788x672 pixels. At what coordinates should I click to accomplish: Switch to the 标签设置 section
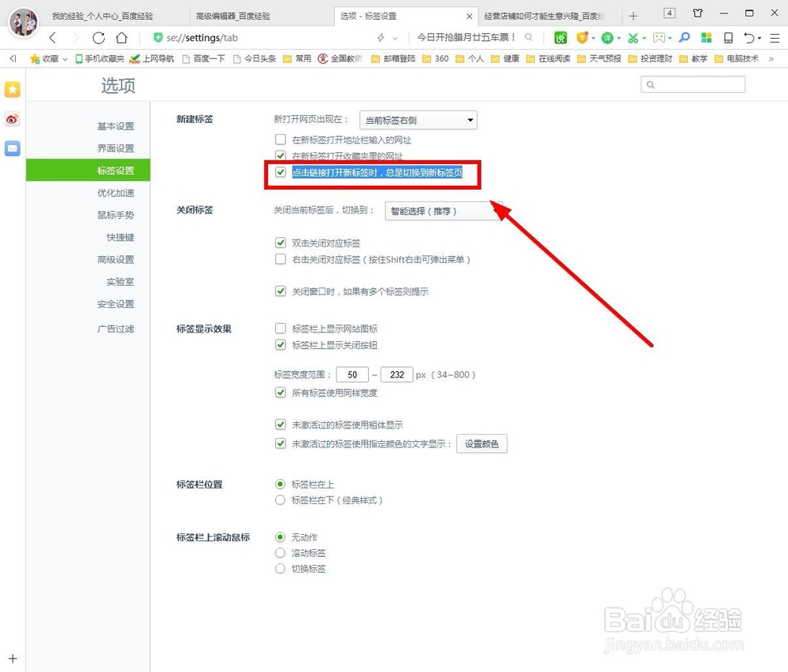pos(115,170)
